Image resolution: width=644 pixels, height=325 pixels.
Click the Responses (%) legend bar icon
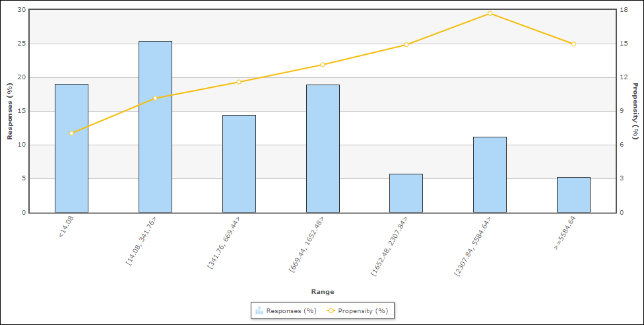click(259, 310)
